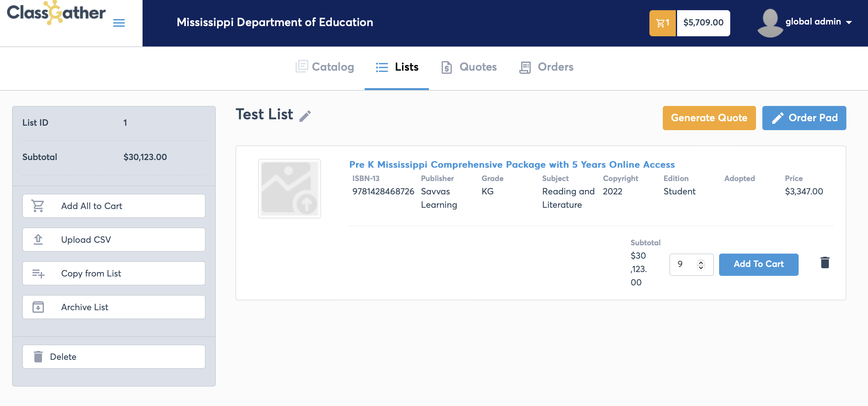
Task: Click the product placeholder image
Action: pos(290,189)
